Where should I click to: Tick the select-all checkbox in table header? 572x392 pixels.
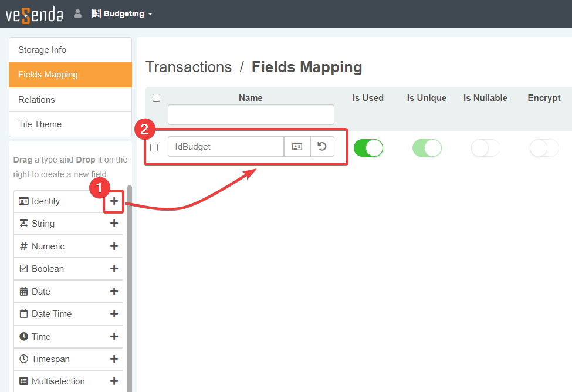coord(156,98)
